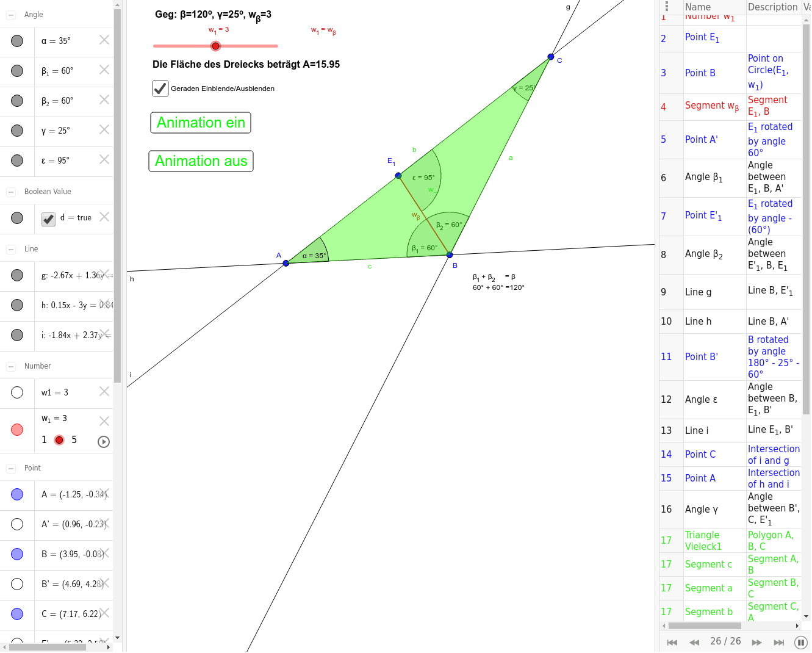The height and width of the screenshot is (653, 812).
Task: Click point E₁ on the triangle
Action: (398, 176)
